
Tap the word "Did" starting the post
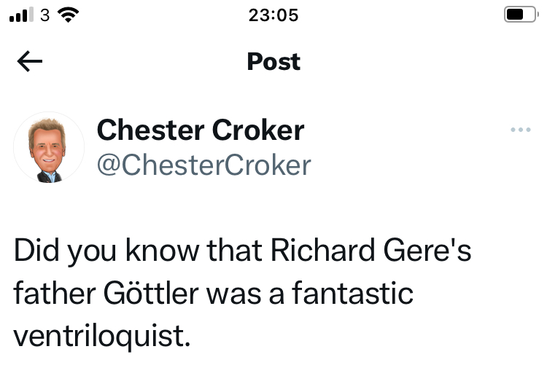(x=35, y=251)
